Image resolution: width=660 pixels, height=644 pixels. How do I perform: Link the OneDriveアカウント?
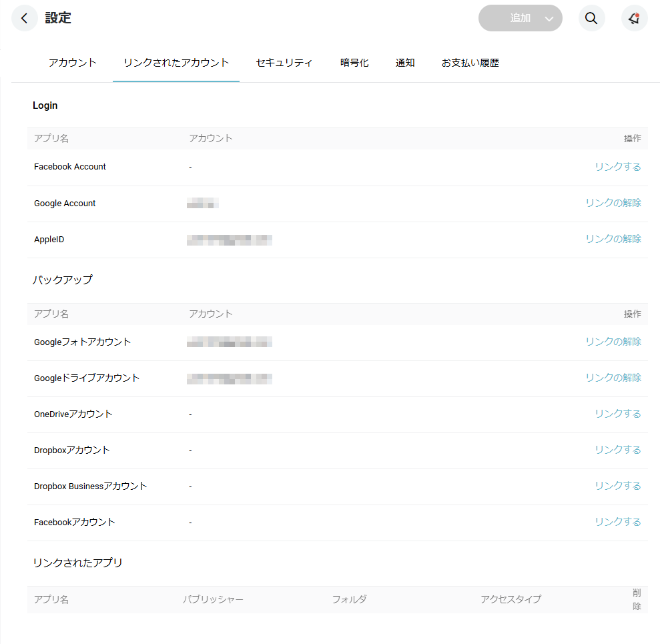coord(617,414)
